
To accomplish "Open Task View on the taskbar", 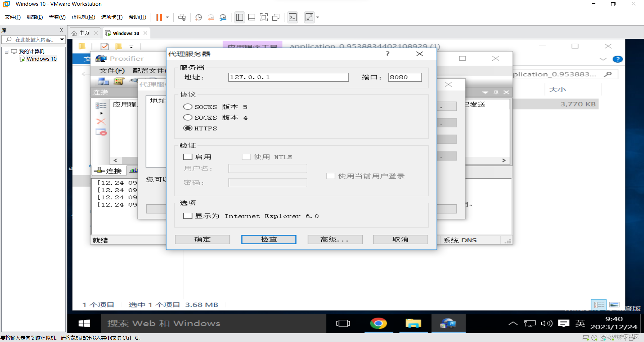I will [343, 323].
